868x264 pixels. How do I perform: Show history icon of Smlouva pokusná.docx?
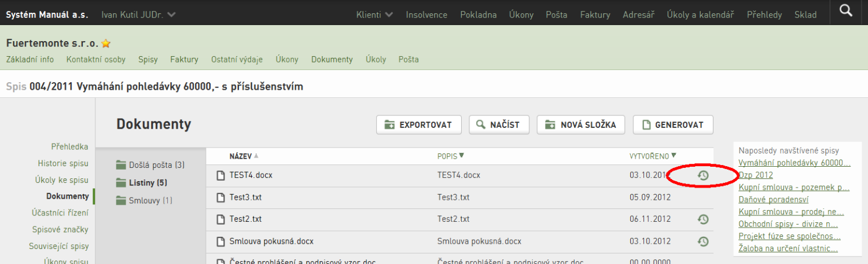click(x=703, y=241)
